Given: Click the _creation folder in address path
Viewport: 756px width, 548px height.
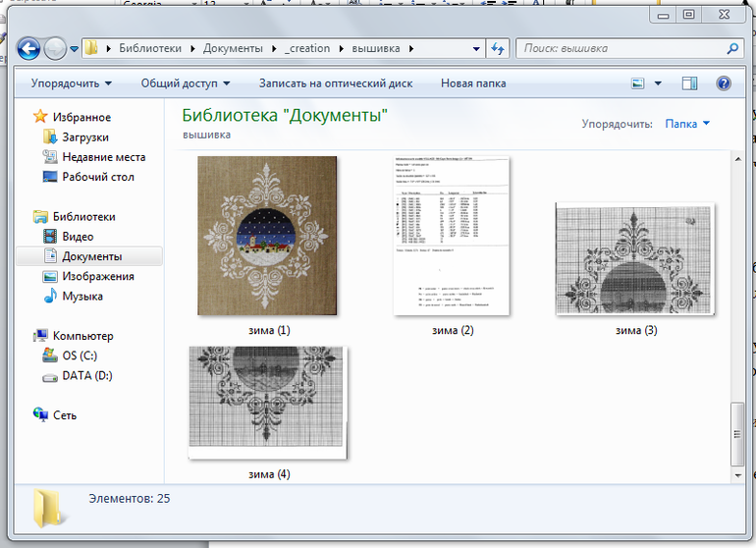Looking at the screenshot, I should (x=307, y=48).
